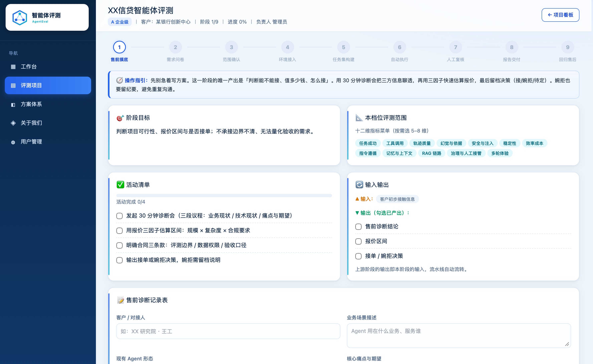Open 关于我们 in the navigation
The width and height of the screenshot is (593, 364).
coord(48,123)
